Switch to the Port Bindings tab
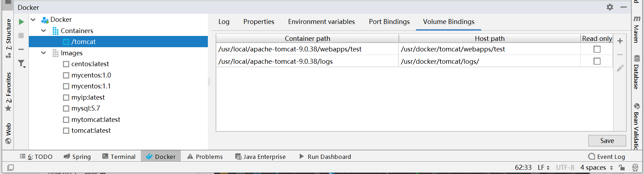The width and height of the screenshot is (644, 174). pyautogui.click(x=389, y=22)
